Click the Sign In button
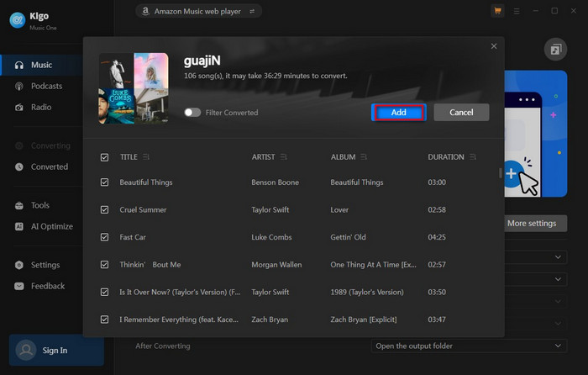588x375 pixels. pos(56,351)
